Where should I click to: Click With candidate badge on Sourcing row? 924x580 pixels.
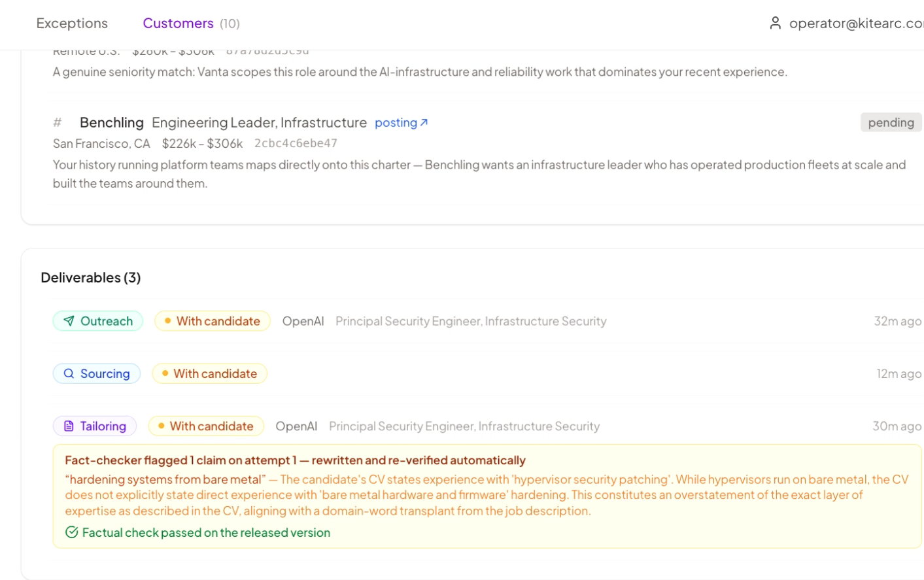pyautogui.click(x=209, y=373)
